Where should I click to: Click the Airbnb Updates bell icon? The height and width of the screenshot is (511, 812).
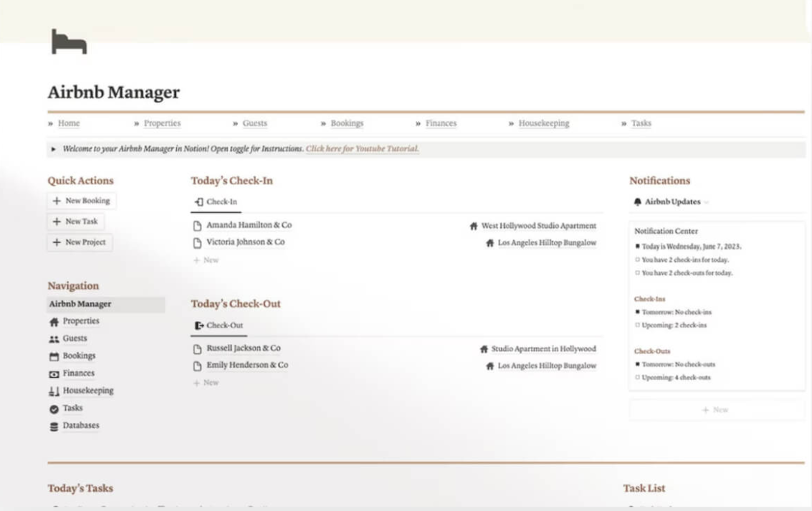(637, 202)
